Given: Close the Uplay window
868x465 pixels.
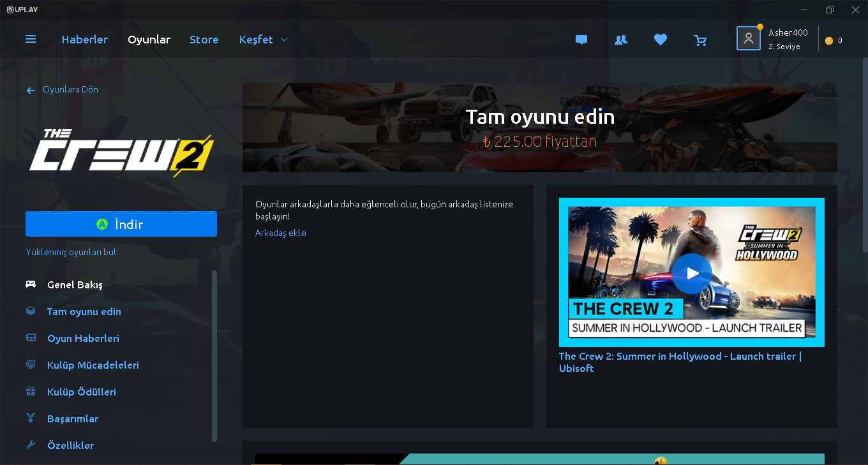Looking at the screenshot, I should tap(855, 10).
